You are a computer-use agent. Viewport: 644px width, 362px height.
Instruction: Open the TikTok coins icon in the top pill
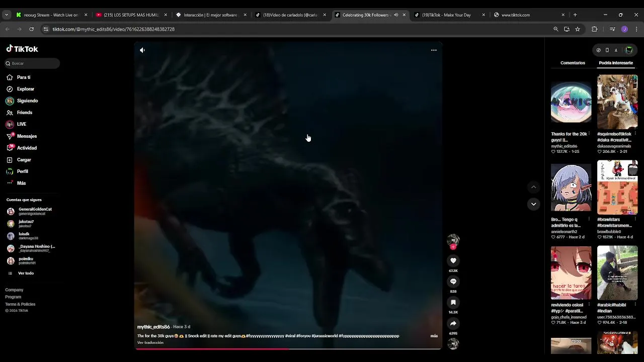tap(598, 50)
